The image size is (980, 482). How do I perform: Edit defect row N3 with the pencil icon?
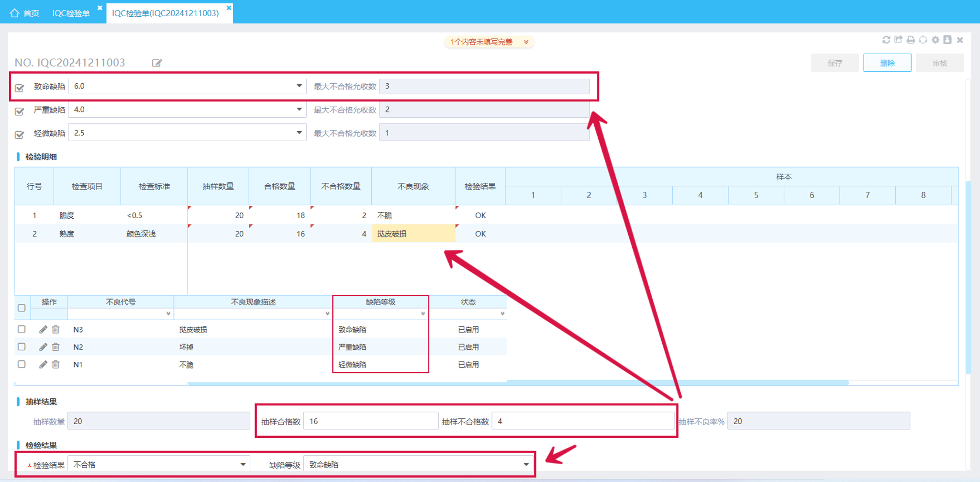pyautogui.click(x=43, y=329)
